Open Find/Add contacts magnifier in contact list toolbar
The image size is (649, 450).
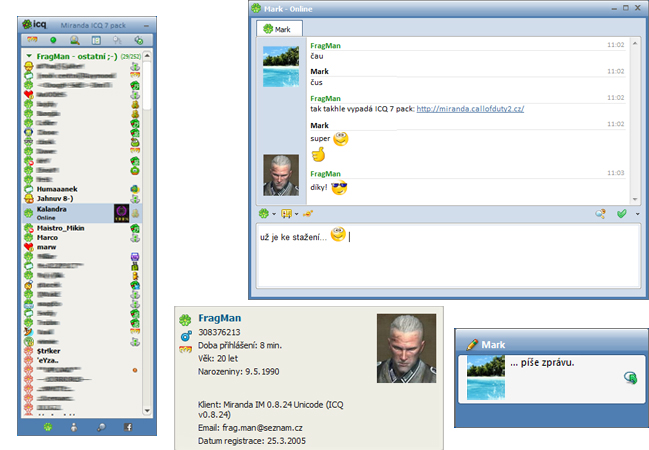click(x=75, y=40)
